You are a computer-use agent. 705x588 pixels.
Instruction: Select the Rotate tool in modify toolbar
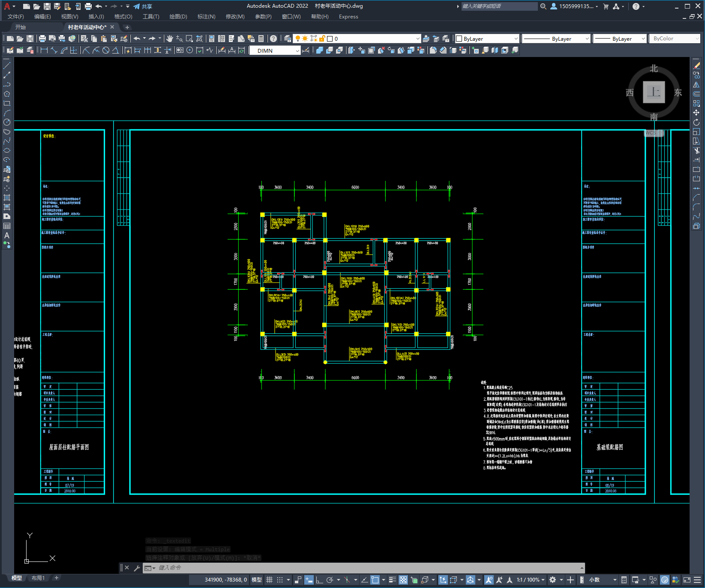pos(696,122)
